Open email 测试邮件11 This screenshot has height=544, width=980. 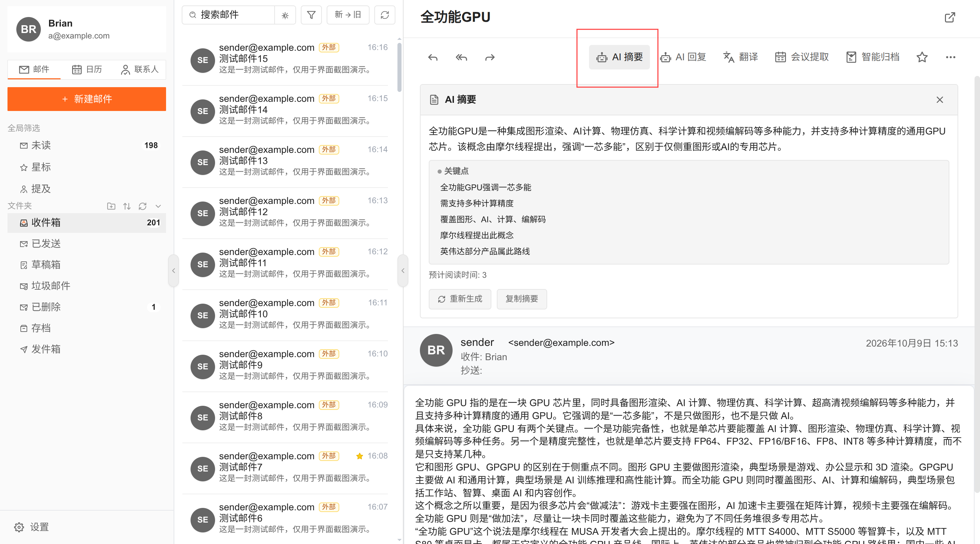click(285, 264)
